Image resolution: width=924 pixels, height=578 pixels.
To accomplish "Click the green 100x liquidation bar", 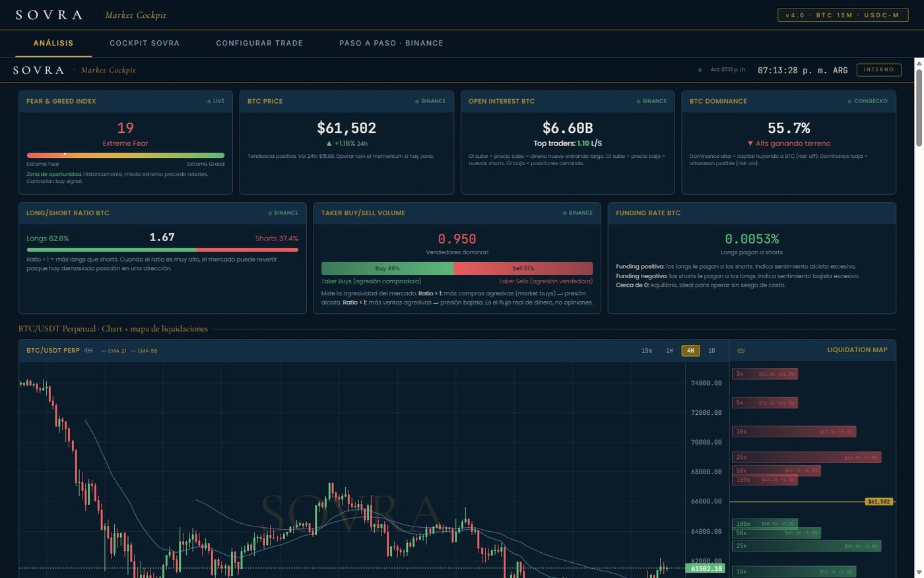I will 765,524.
